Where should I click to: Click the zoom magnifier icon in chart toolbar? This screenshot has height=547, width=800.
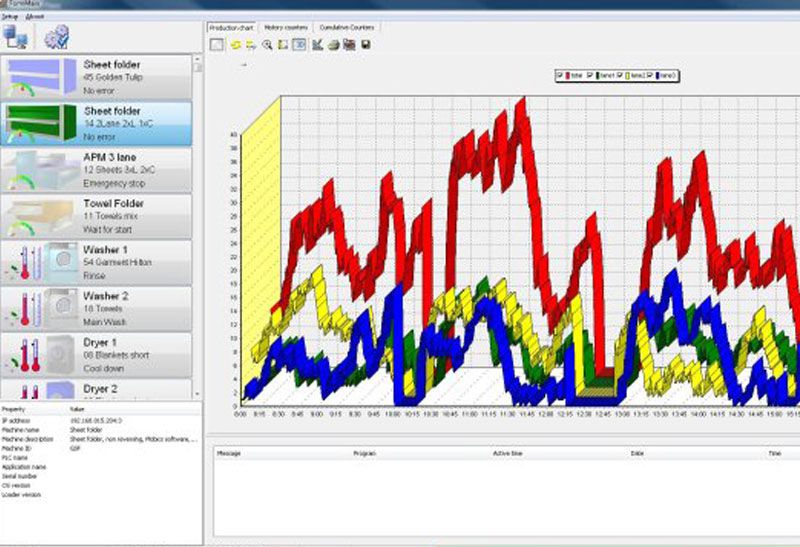267,45
